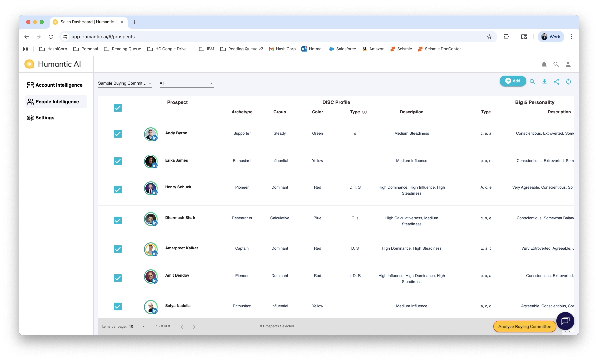Toggle the select-all prospects checkbox
The image size is (608, 364).
click(x=118, y=108)
